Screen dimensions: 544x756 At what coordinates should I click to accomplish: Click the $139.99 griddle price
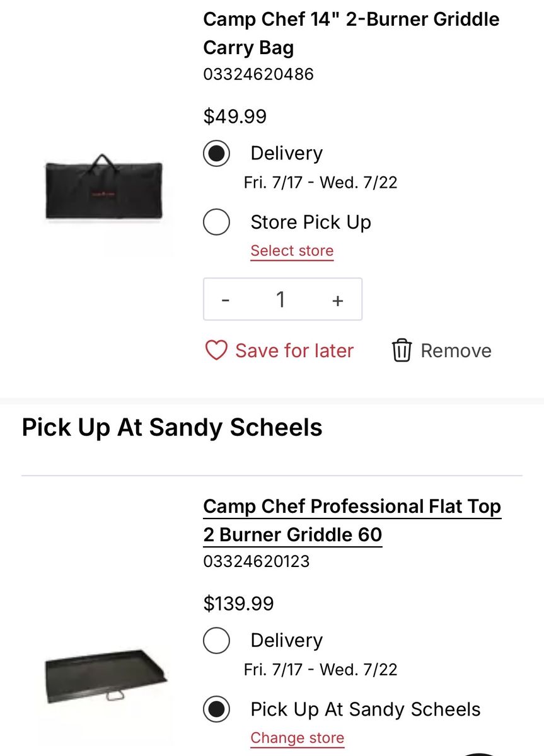point(239,604)
